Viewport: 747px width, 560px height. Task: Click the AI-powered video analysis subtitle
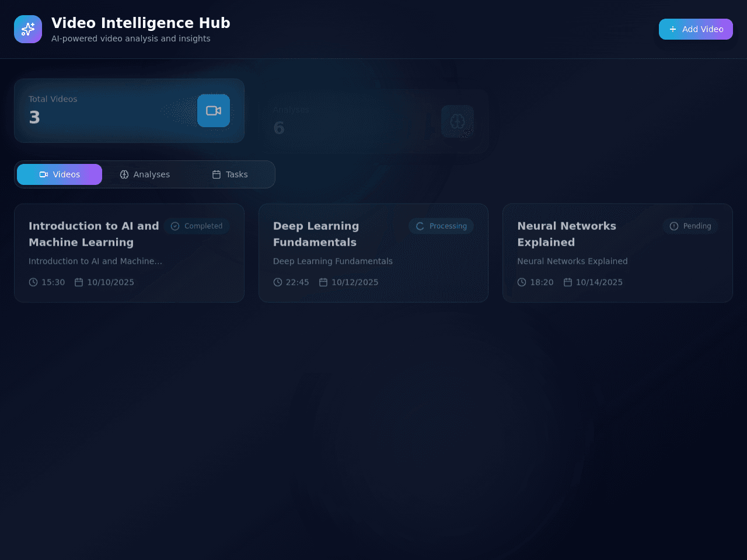tap(131, 38)
